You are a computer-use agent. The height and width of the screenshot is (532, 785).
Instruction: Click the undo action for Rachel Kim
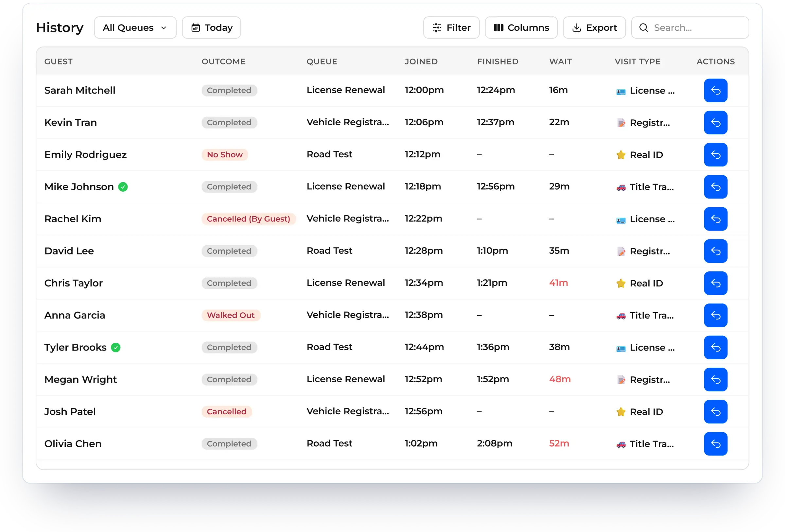point(715,219)
